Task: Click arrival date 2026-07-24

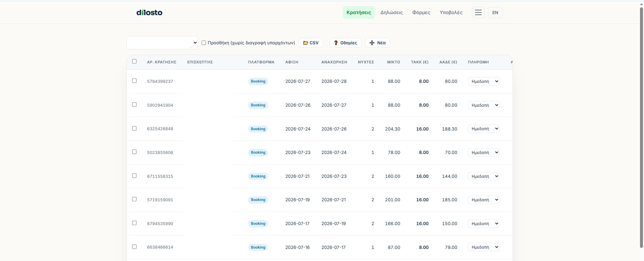Action: (298, 129)
